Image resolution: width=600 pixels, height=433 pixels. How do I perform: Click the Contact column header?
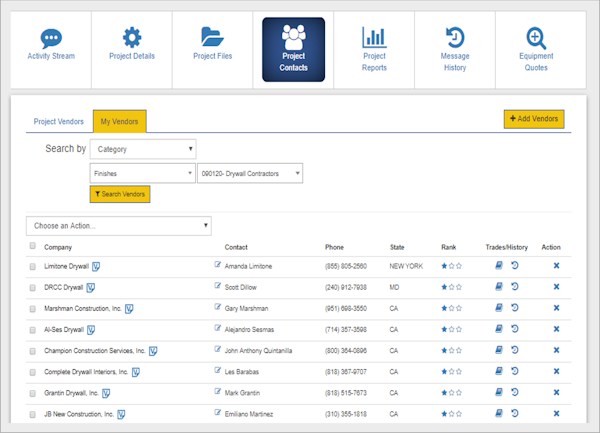pos(236,247)
